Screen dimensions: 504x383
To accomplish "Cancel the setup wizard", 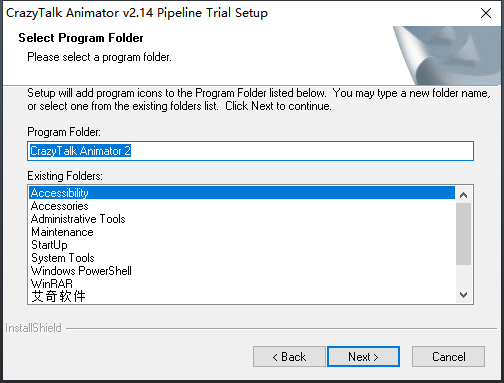I will pyautogui.click(x=448, y=356).
